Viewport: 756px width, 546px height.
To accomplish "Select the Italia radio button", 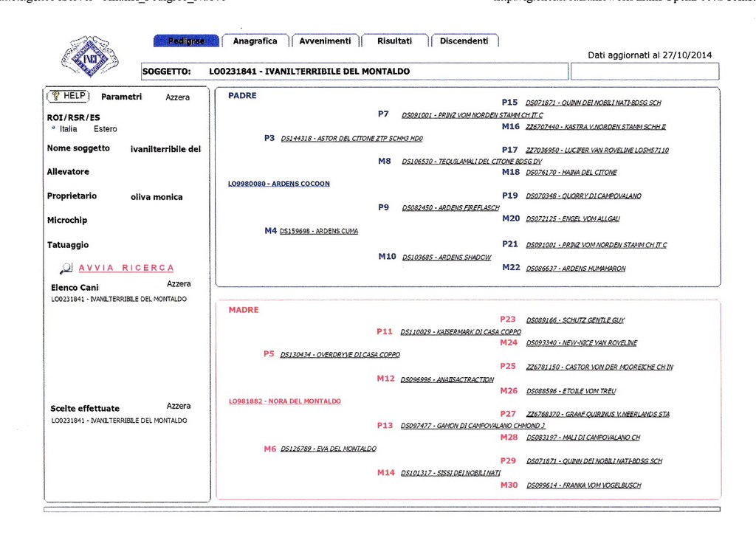I will [53, 128].
